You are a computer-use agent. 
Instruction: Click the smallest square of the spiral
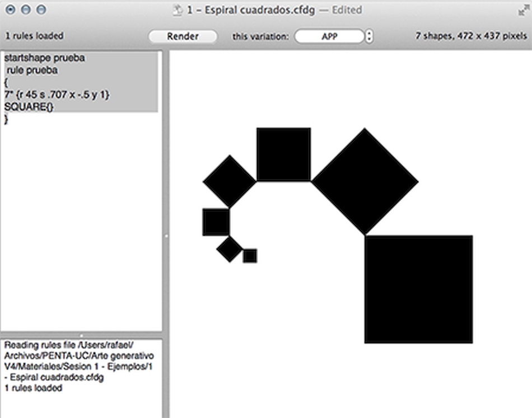pos(250,256)
